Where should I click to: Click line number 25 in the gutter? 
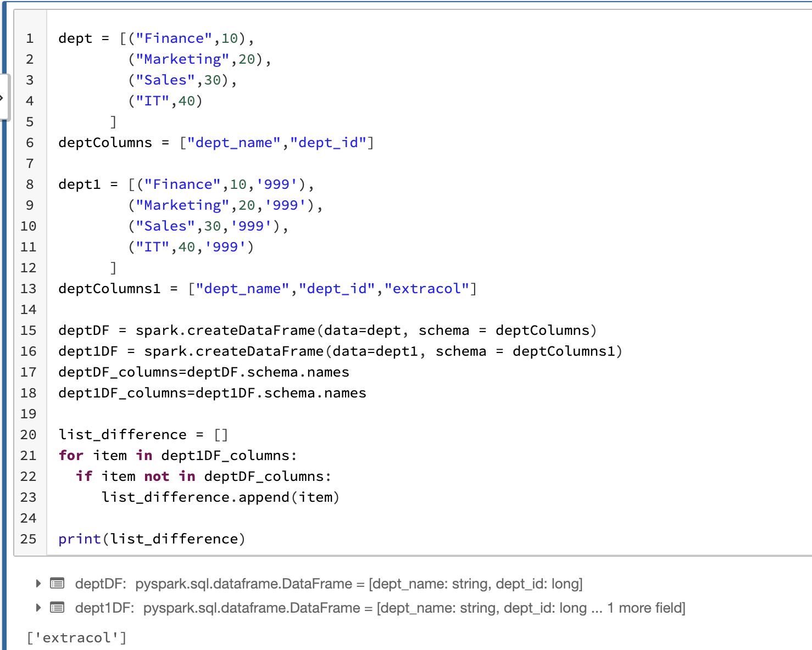(x=28, y=539)
